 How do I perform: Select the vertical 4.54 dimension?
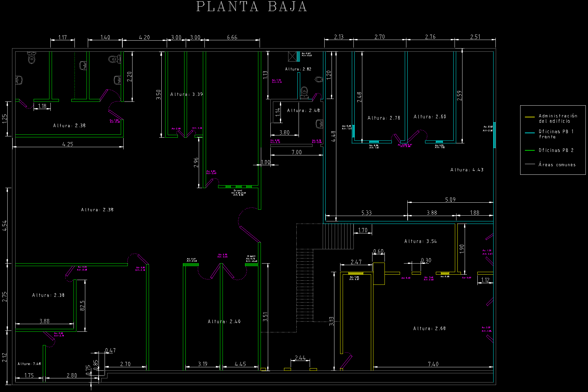point(5,225)
